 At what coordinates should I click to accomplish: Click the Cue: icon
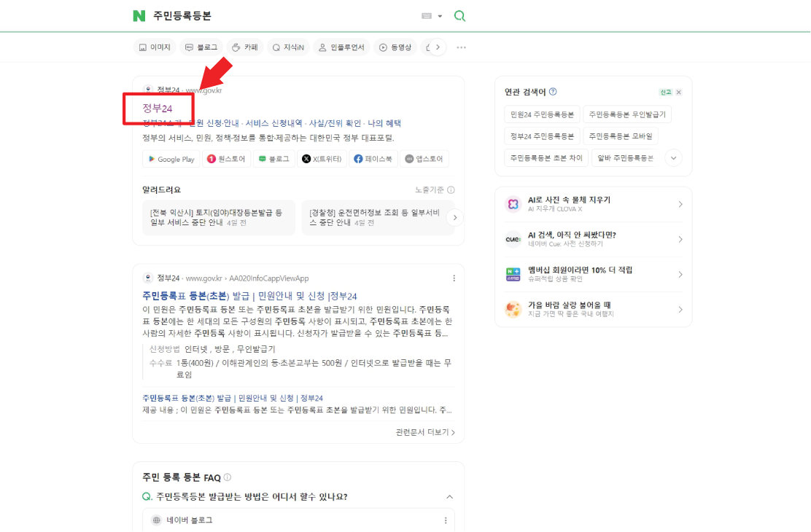coord(513,239)
